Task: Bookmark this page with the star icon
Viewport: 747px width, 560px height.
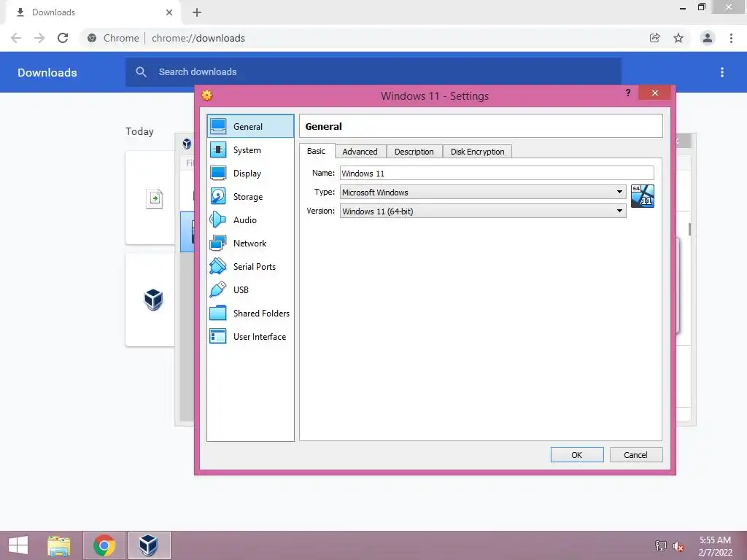Action: click(x=678, y=38)
